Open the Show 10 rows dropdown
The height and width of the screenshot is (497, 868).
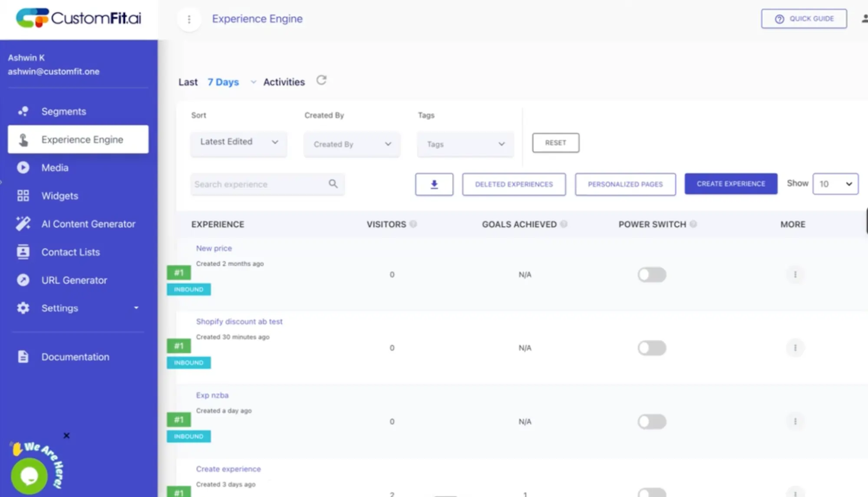coord(835,184)
